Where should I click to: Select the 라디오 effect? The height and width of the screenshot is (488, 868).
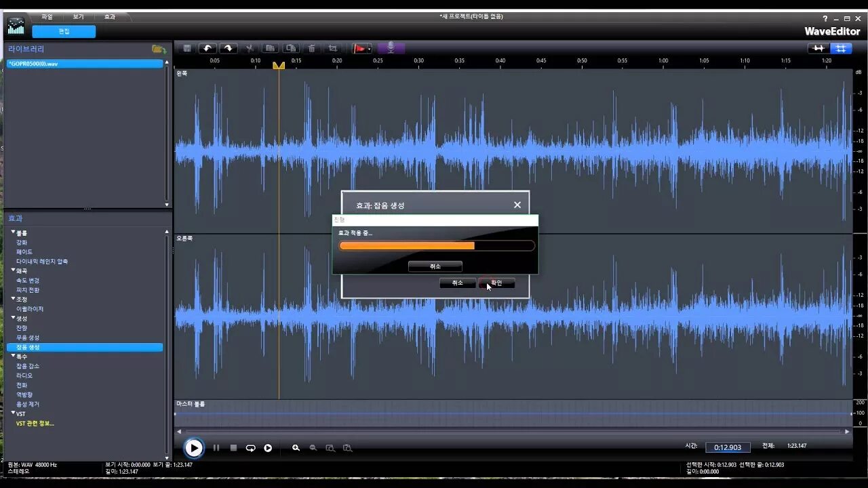click(24, 375)
